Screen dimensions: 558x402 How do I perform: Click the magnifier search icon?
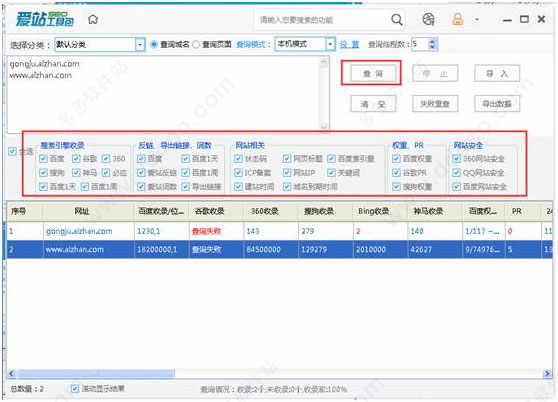click(x=396, y=20)
